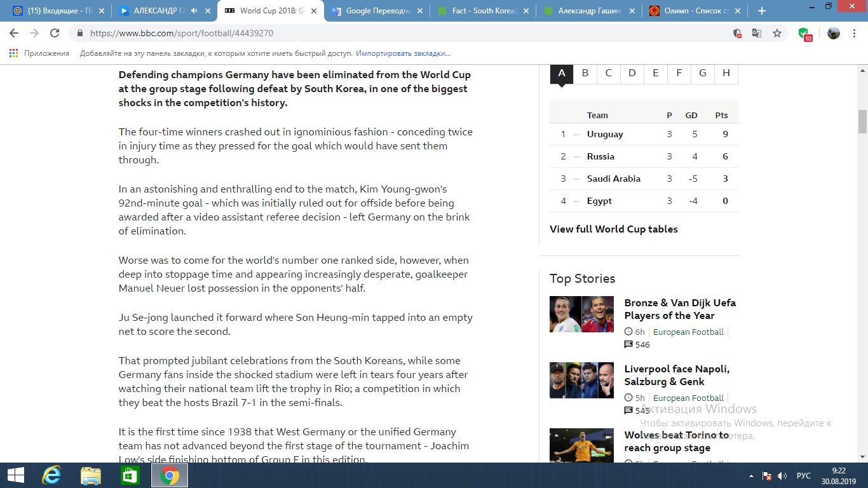Select group G table tab
868x488 pixels.
pyautogui.click(x=703, y=73)
